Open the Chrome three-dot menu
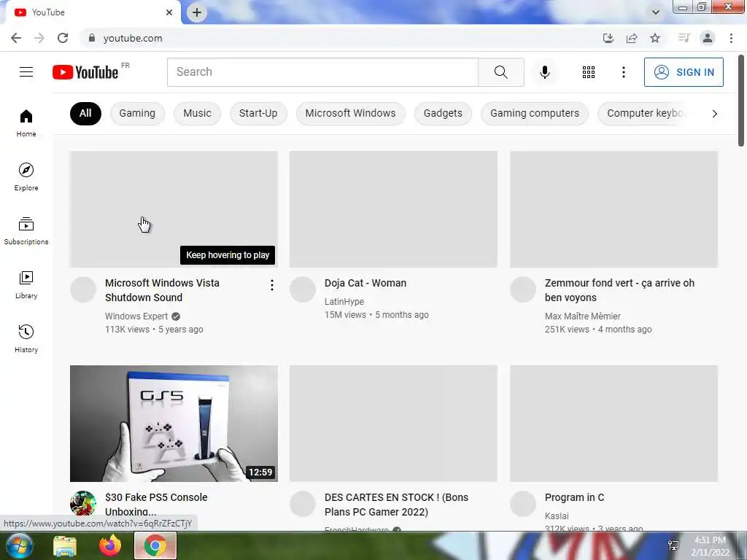Screen dimensions: 747x560 731,38
